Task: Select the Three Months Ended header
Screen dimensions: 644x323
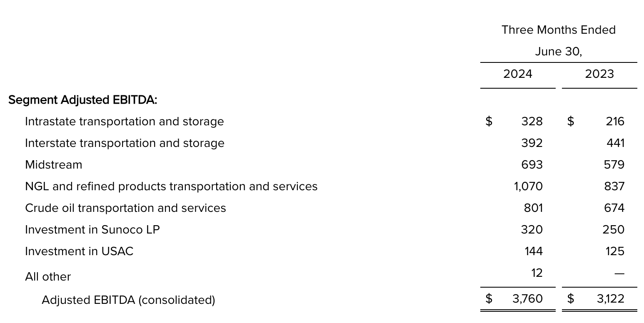Action: 558,30
